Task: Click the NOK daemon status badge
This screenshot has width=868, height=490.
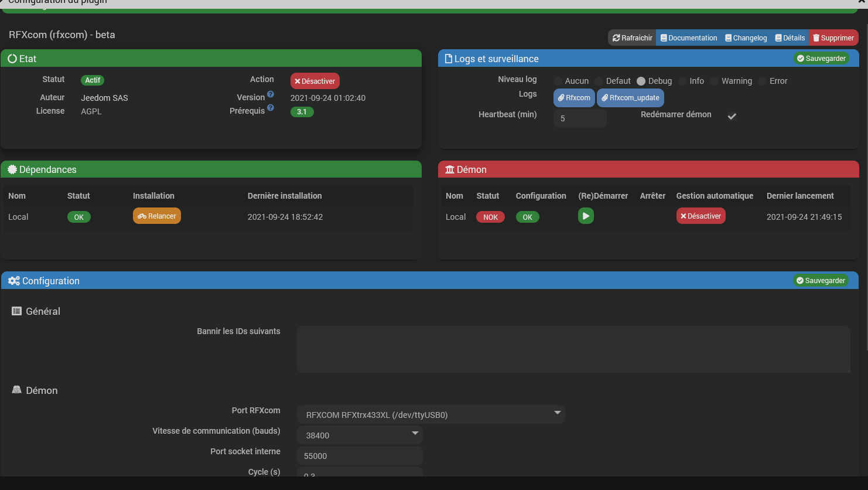Action: (x=490, y=217)
